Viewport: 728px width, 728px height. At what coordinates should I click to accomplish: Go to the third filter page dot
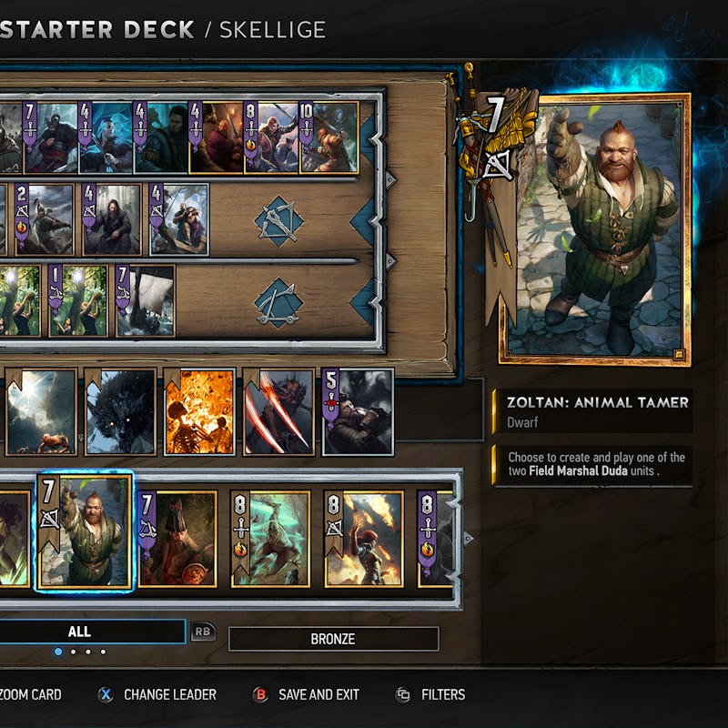point(88,652)
